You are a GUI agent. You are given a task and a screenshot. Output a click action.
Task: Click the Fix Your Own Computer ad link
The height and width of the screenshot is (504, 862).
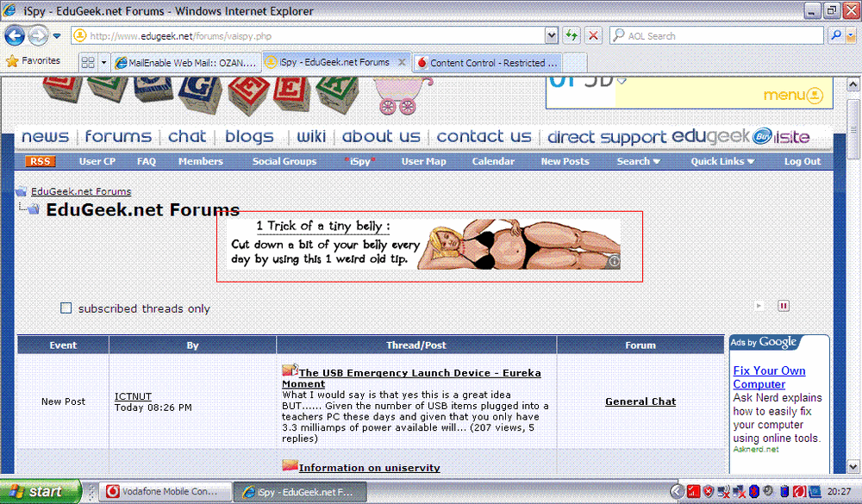[x=769, y=377]
